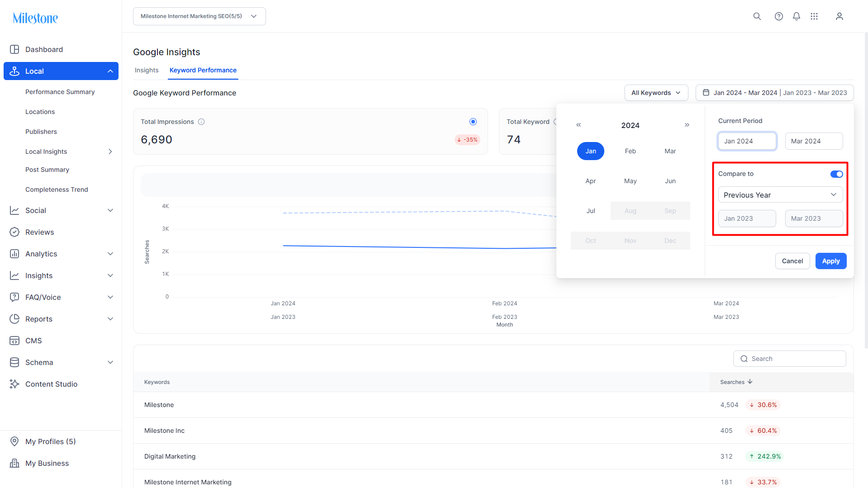
Task: Open the apps grid icon
Action: tap(814, 16)
